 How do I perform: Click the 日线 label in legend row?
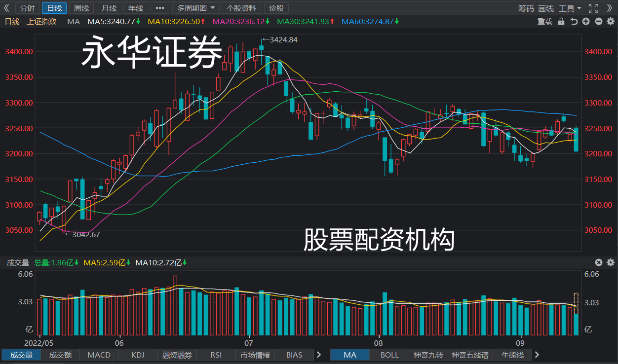[x=12, y=22]
